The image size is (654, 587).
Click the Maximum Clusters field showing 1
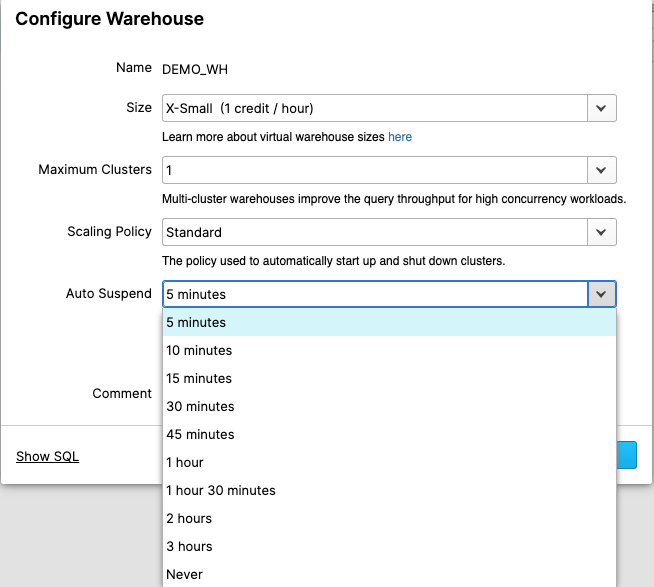(375, 170)
